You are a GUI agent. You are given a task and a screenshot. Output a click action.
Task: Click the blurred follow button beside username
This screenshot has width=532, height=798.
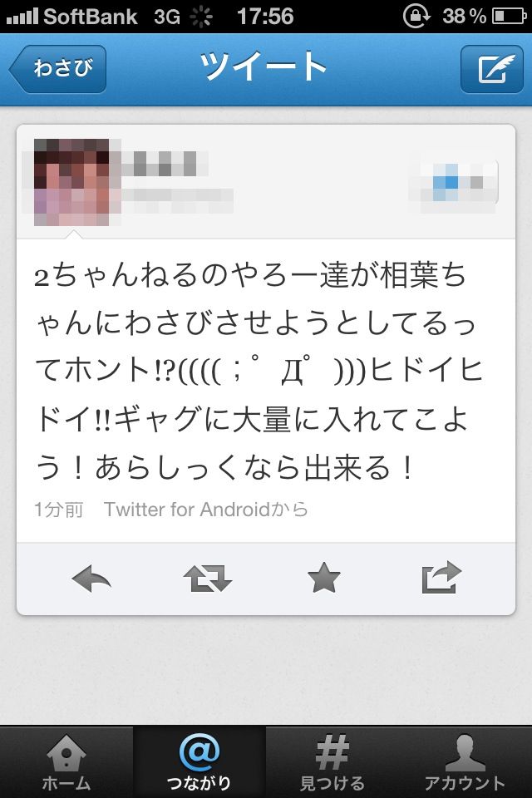tap(453, 182)
